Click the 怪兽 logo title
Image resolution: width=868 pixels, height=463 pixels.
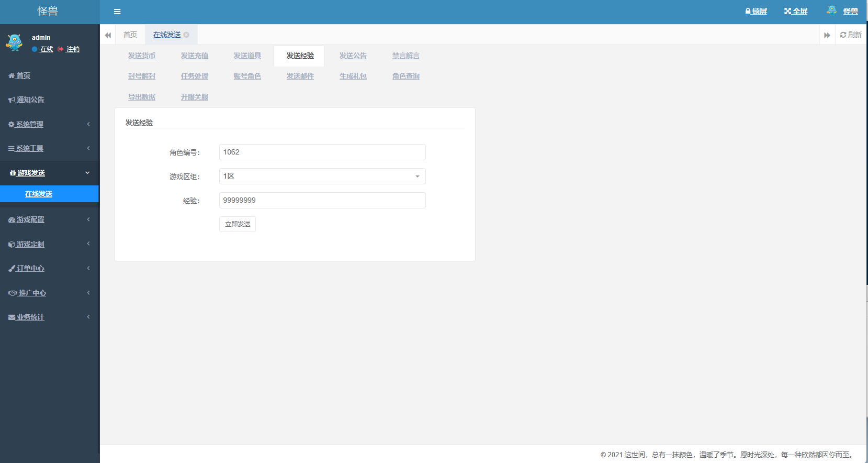click(48, 11)
